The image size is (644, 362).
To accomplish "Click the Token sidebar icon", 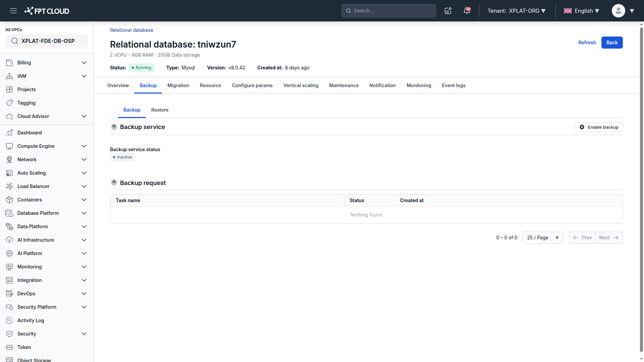I will (9, 347).
